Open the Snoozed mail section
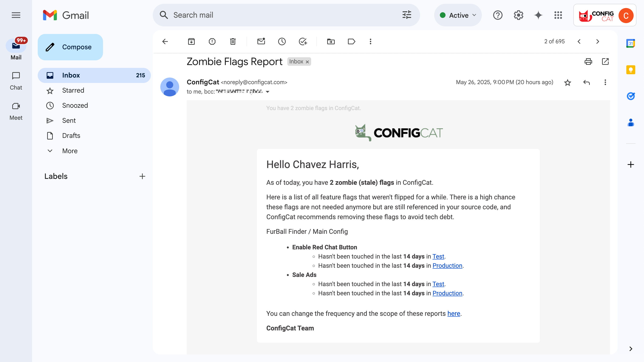This screenshot has height=362, width=644. coord(75,105)
